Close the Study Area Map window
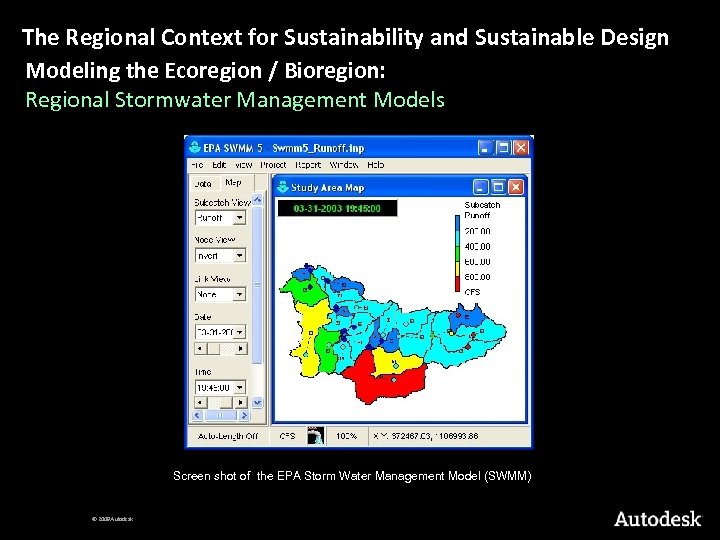 516,187
